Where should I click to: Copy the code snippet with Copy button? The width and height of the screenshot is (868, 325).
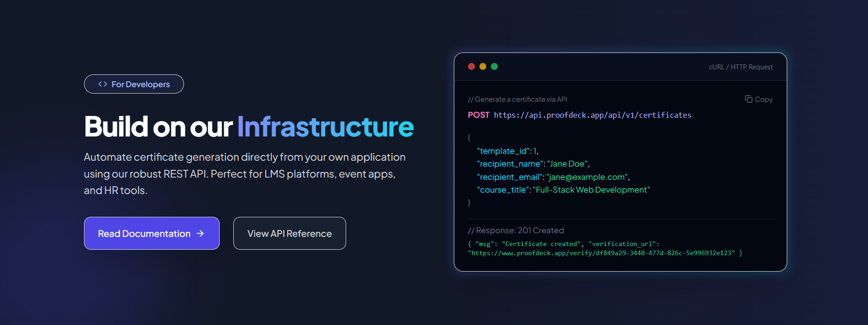(758, 99)
